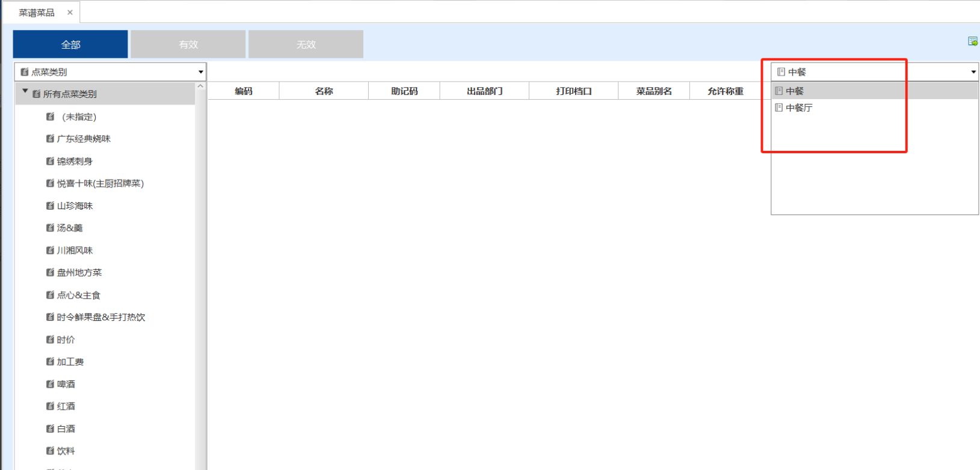Open the 点菜类别 dropdown

200,72
